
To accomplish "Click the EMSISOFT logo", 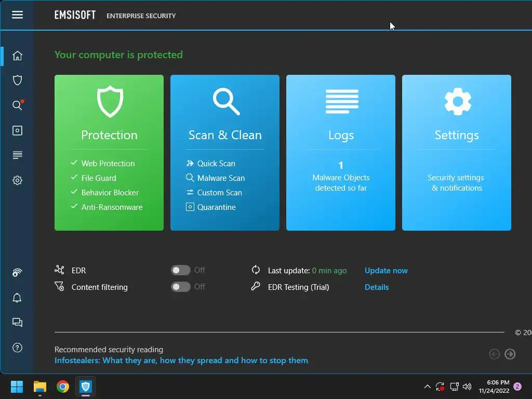I will tap(75, 15).
